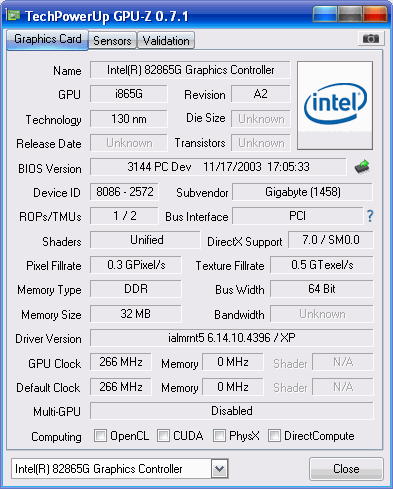Click the BIOS Version field

coord(218,167)
